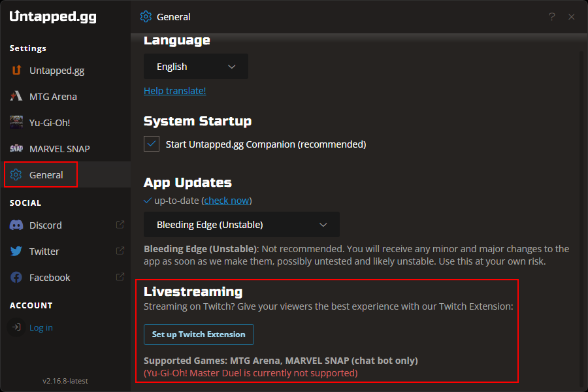This screenshot has height=392, width=588.
Task: Click the help question mark icon
Action: (x=551, y=16)
